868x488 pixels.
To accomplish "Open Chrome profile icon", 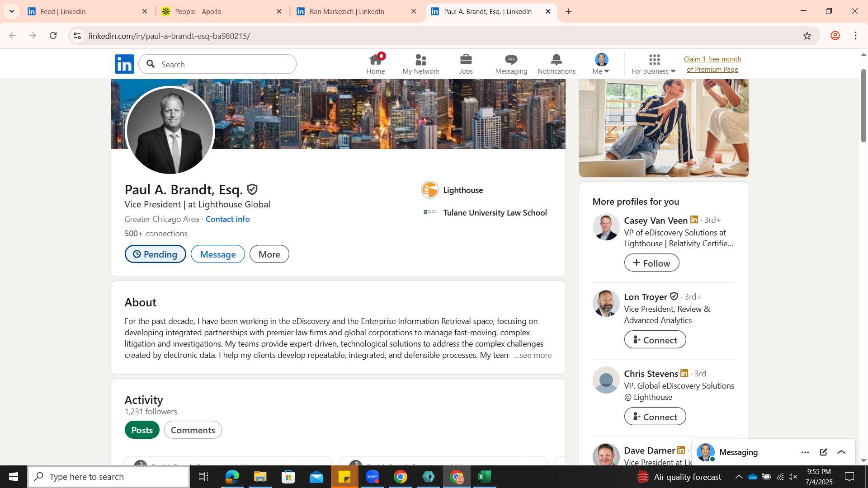I will (835, 36).
